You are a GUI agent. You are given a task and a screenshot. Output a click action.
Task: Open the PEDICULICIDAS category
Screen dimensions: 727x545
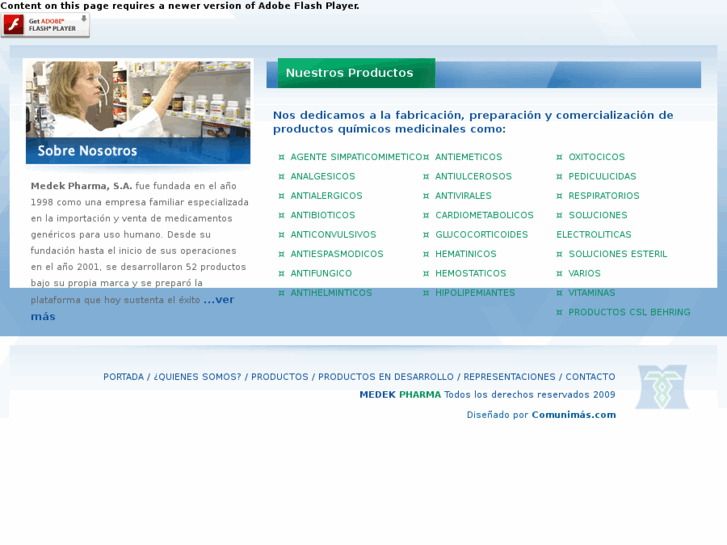click(x=602, y=176)
